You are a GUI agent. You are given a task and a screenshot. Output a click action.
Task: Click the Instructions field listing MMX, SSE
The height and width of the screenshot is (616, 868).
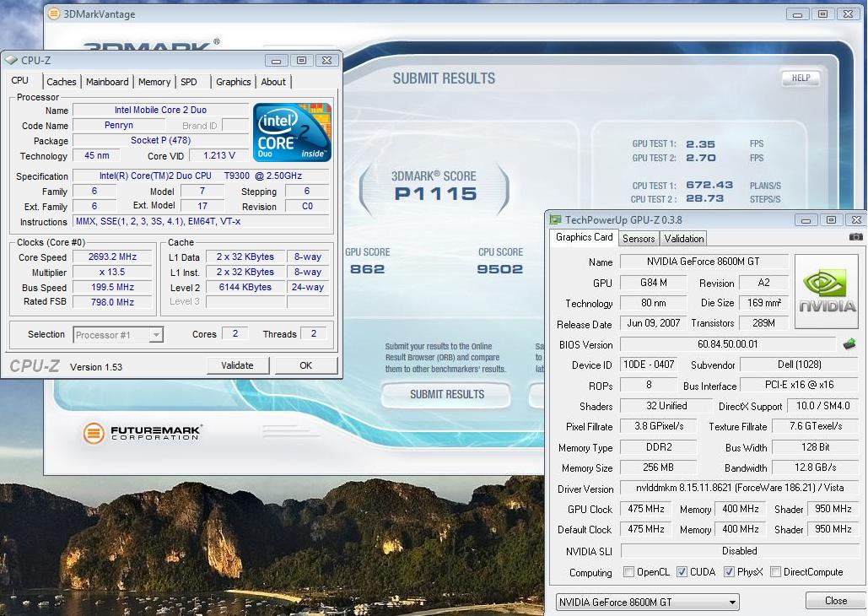pos(201,222)
